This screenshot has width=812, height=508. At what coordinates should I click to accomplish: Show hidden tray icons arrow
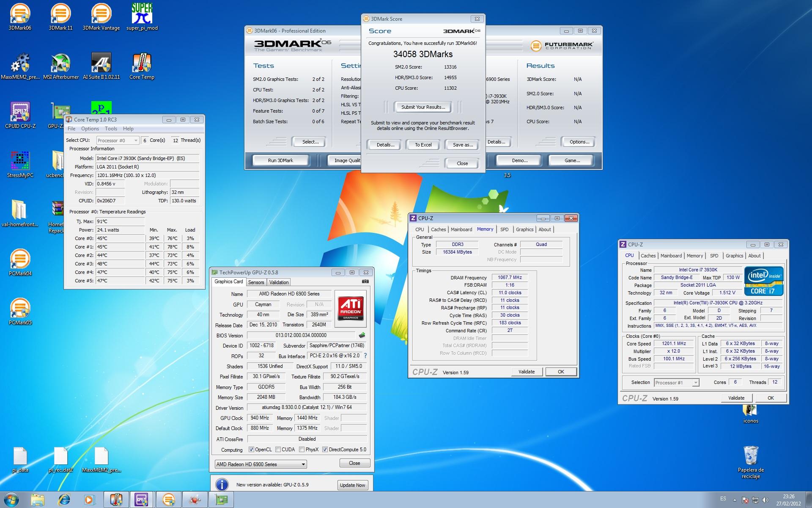coord(735,500)
